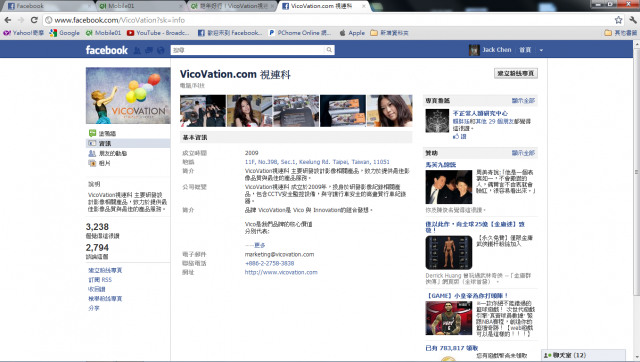
Task: Open the Yahoo bookmark in the bookmarks bar
Action: 23,33
